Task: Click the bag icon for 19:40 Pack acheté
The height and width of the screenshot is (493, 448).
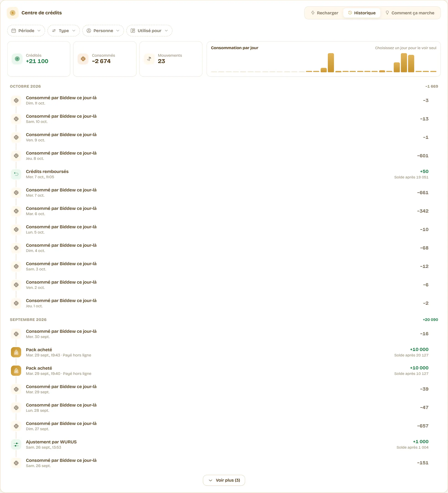Action: click(x=16, y=371)
